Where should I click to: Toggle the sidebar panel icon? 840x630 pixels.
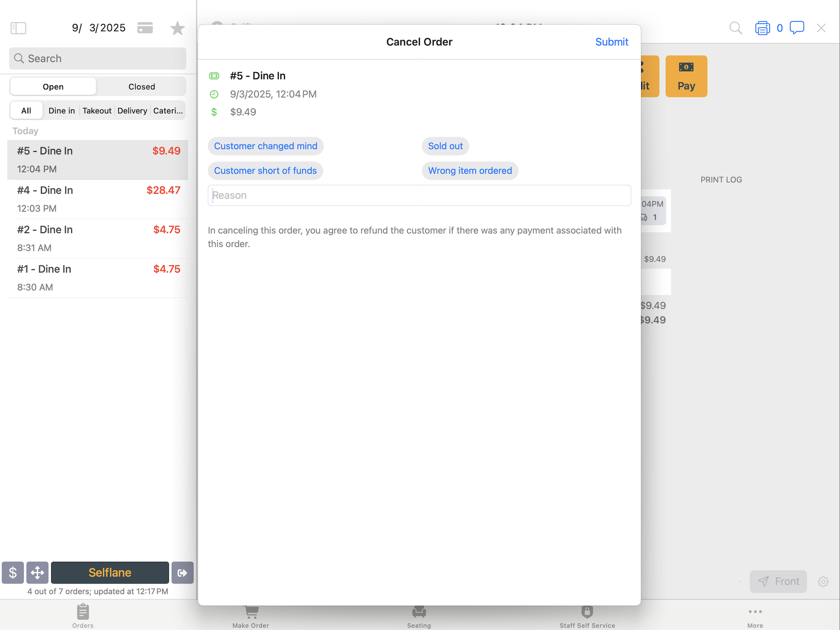coord(18,28)
